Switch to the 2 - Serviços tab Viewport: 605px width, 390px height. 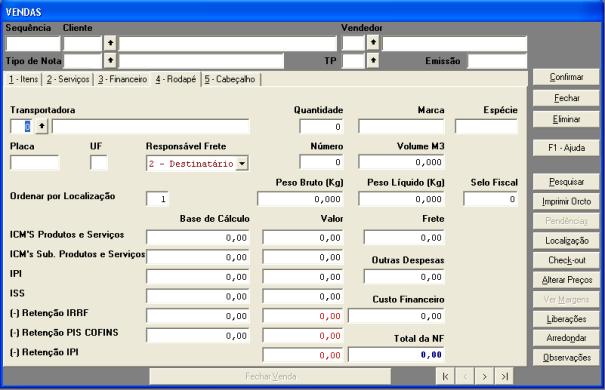(x=68, y=79)
